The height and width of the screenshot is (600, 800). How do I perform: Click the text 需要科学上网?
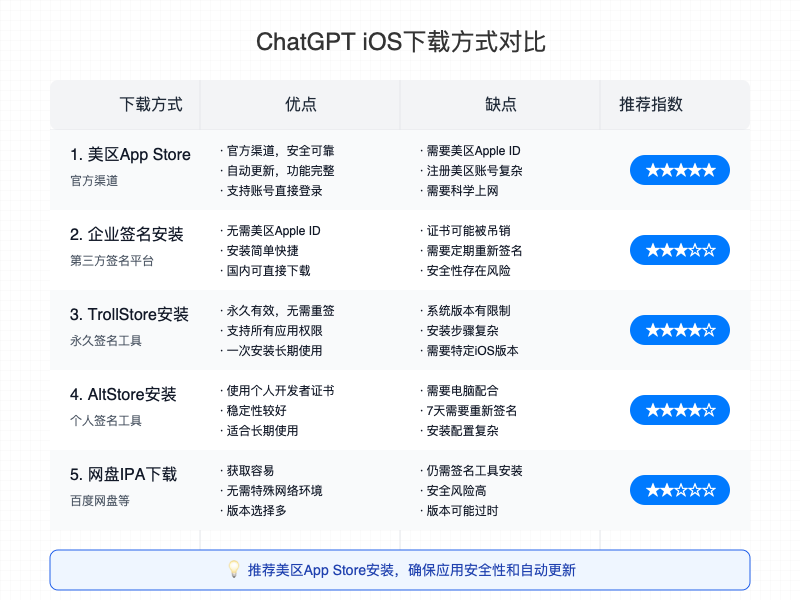coord(462,190)
